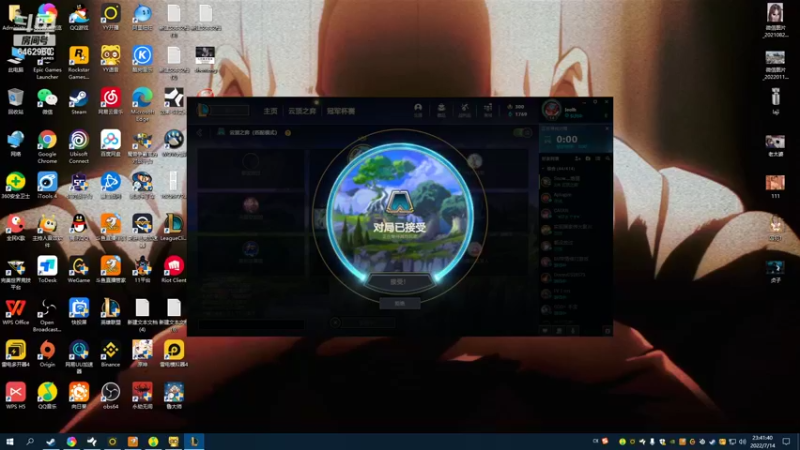Viewport: 800px width, 450px height.
Task: Open the Recycle Bin on desktop
Action: coord(15,101)
